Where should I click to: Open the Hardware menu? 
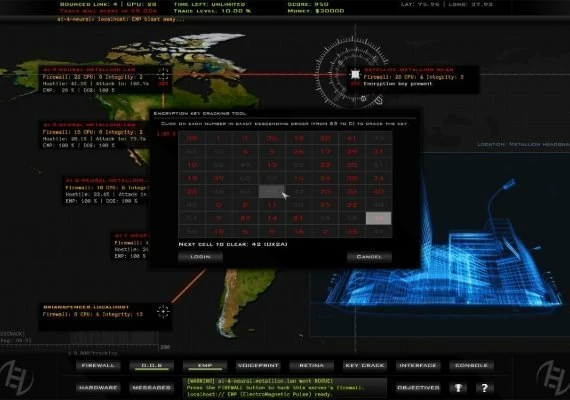pyautogui.click(x=98, y=388)
